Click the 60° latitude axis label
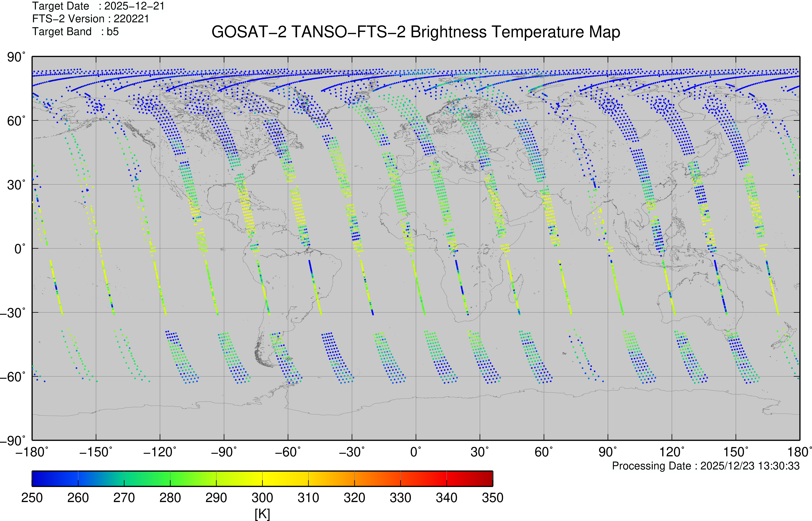 click(x=16, y=121)
